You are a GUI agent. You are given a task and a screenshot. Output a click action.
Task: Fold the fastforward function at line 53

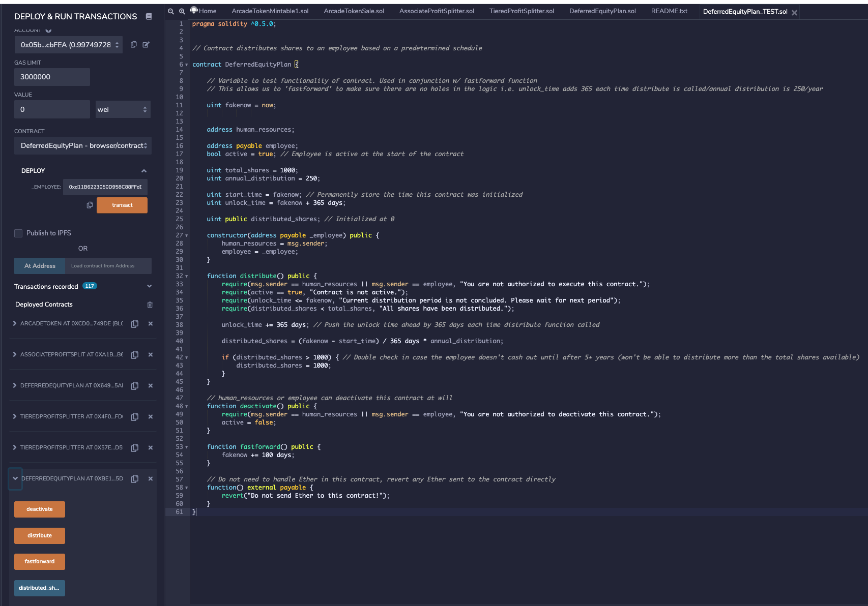(187, 447)
